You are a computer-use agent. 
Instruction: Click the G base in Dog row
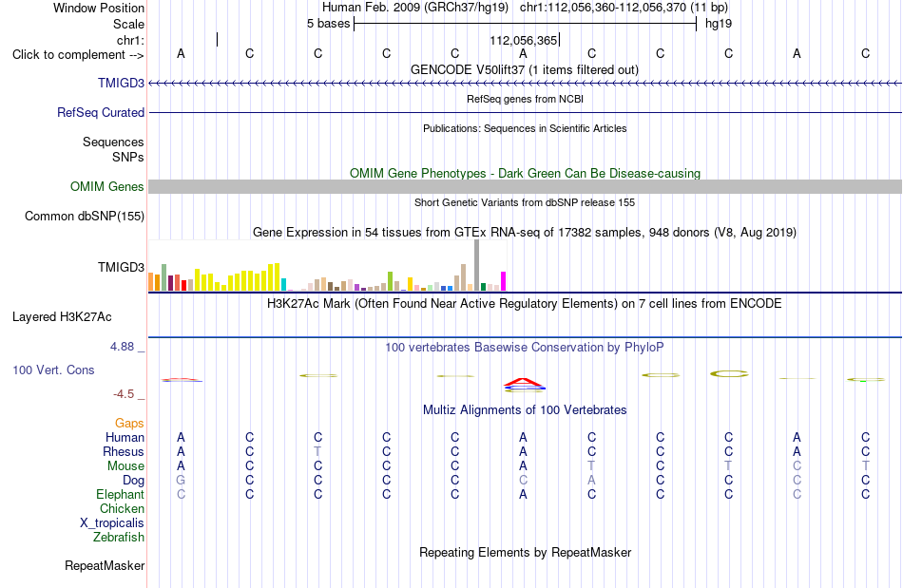click(181, 480)
